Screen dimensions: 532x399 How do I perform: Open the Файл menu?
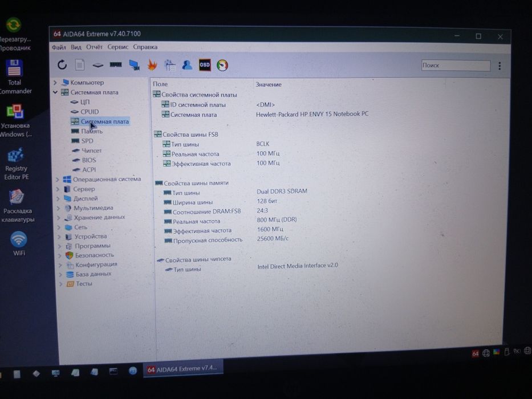click(x=59, y=47)
